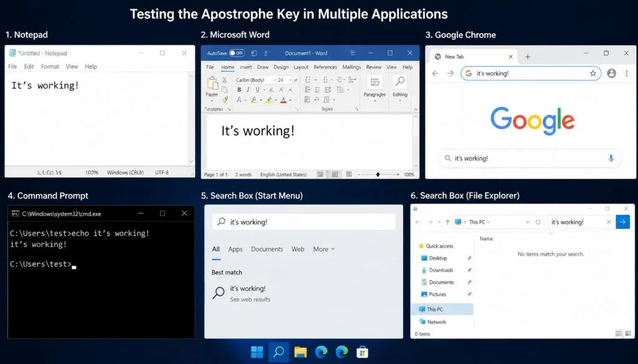The width and height of the screenshot is (638, 364).
Task: Select the Web tab in Start search
Action: pyautogui.click(x=298, y=249)
